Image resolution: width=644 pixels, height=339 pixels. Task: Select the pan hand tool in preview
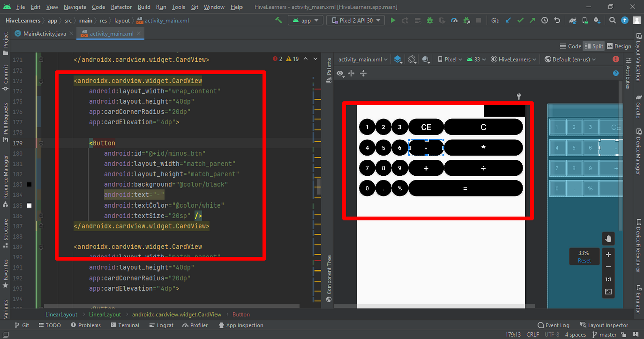pyautogui.click(x=608, y=238)
